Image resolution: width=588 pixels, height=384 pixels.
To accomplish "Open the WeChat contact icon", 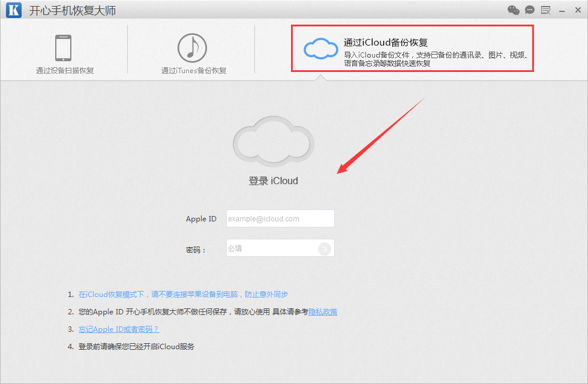I will [514, 10].
